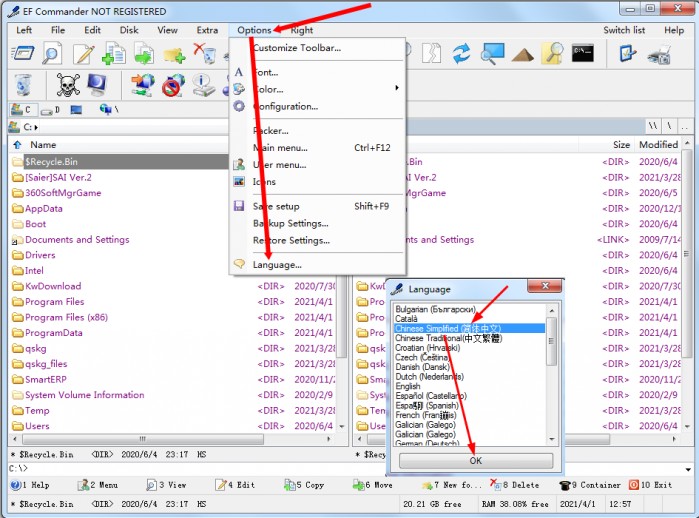This screenshot has width=699, height=518.
Task: Open the Disk menu
Action: [129, 30]
